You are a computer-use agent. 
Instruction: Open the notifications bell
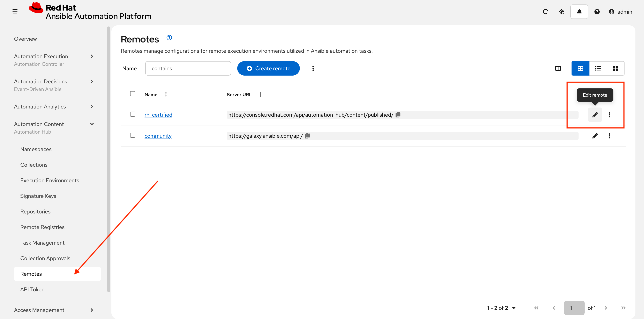pos(579,11)
